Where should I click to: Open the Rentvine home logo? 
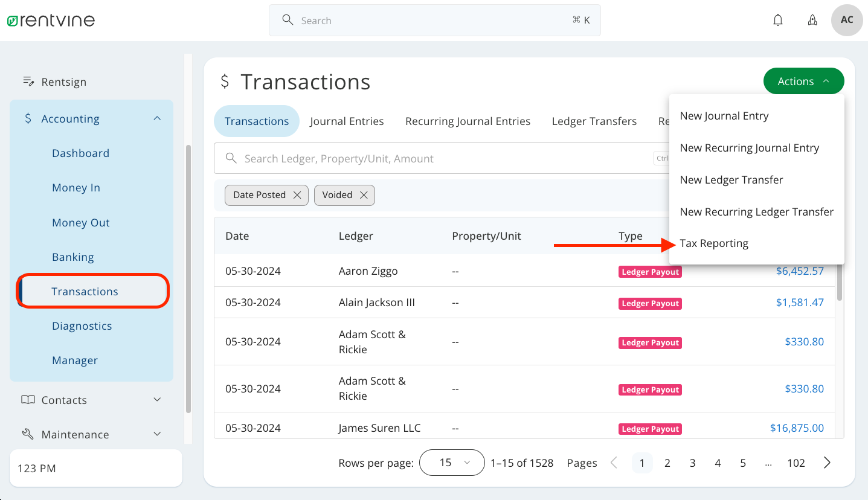[51, 20]
